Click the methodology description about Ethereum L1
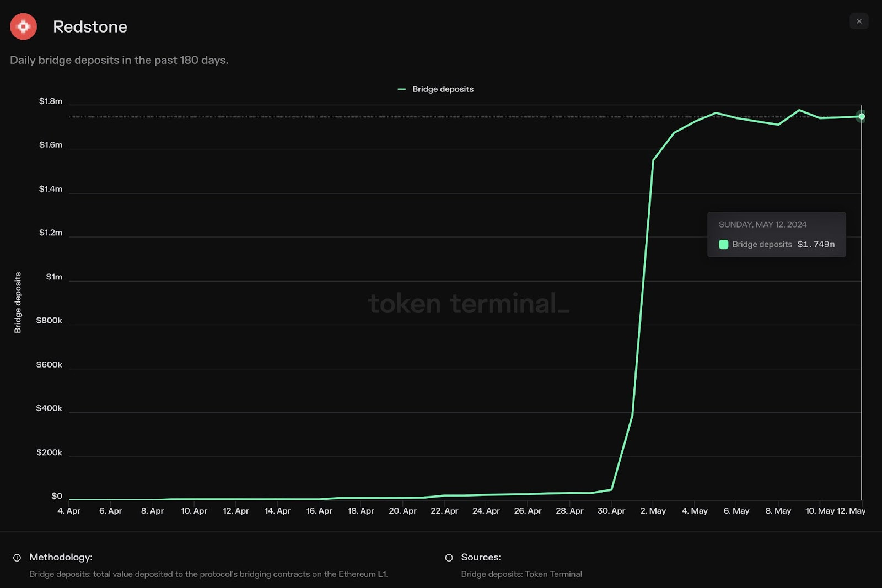The width and height of the screenshot is (882, 588). [x=208, y=574]
